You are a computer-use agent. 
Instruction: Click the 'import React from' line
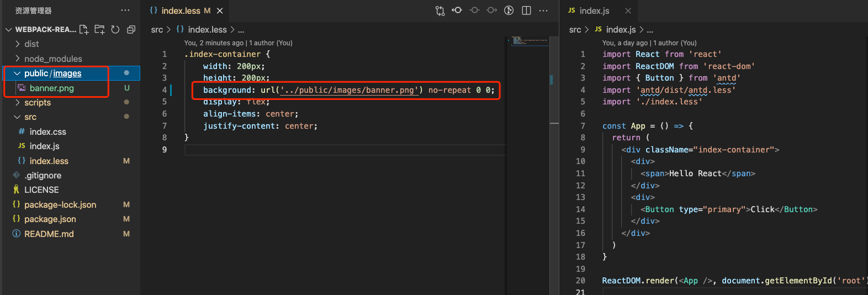coord(662,54)
